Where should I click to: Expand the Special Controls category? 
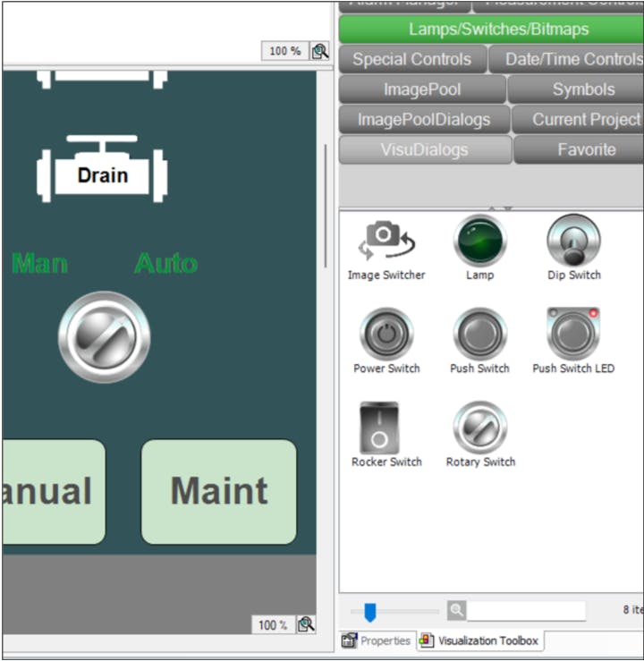411,60
